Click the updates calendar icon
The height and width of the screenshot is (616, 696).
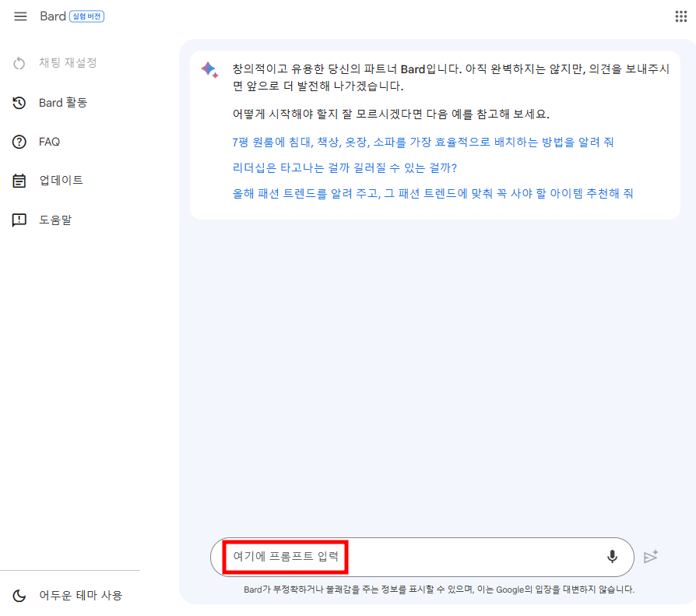[x=19, y=181]
